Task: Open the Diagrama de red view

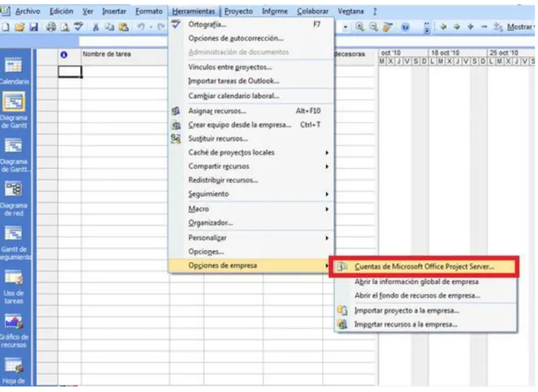Action: [x=14, y=198]
